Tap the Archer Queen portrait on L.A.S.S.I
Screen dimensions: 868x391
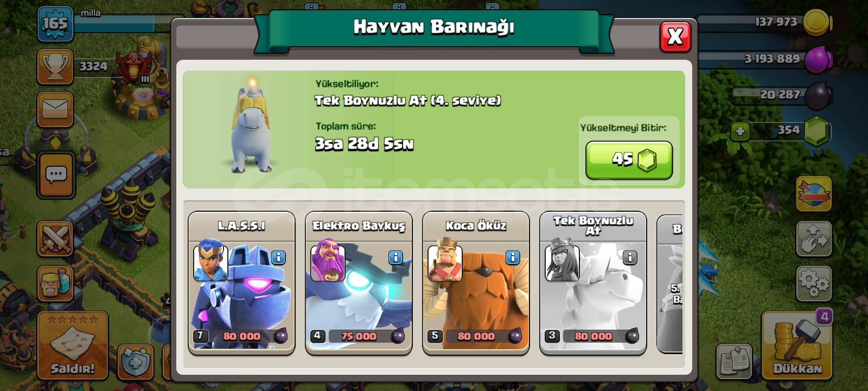[210, 263]
